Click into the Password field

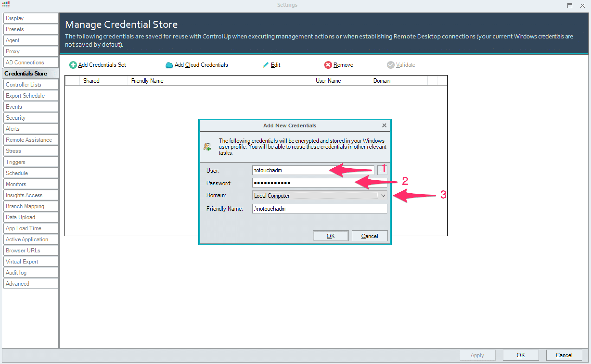320,183
